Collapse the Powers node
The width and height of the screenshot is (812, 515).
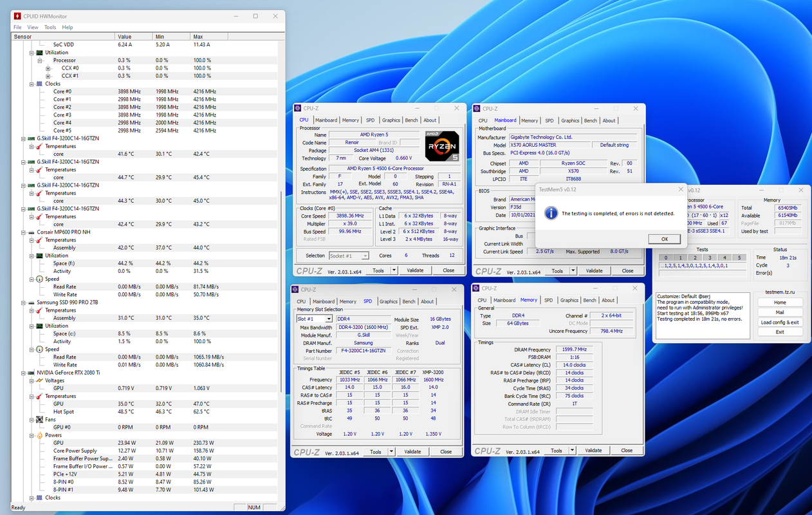point(31,435)
